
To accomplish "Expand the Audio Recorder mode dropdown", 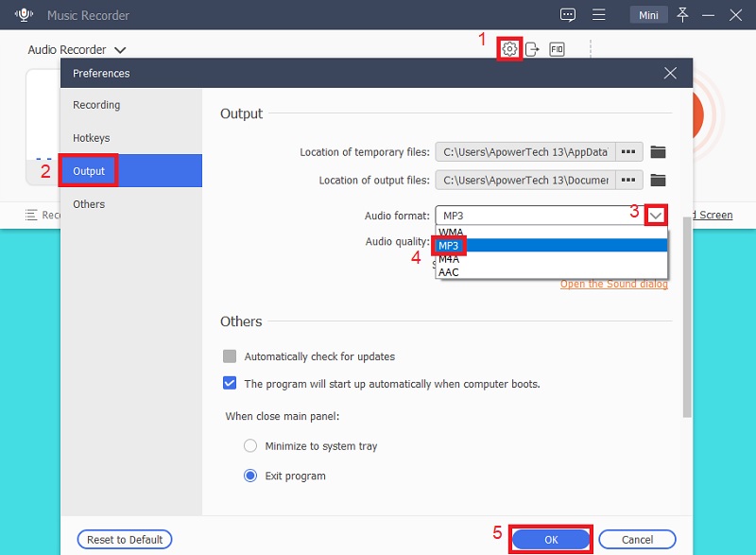I will (x=120, y=50).
